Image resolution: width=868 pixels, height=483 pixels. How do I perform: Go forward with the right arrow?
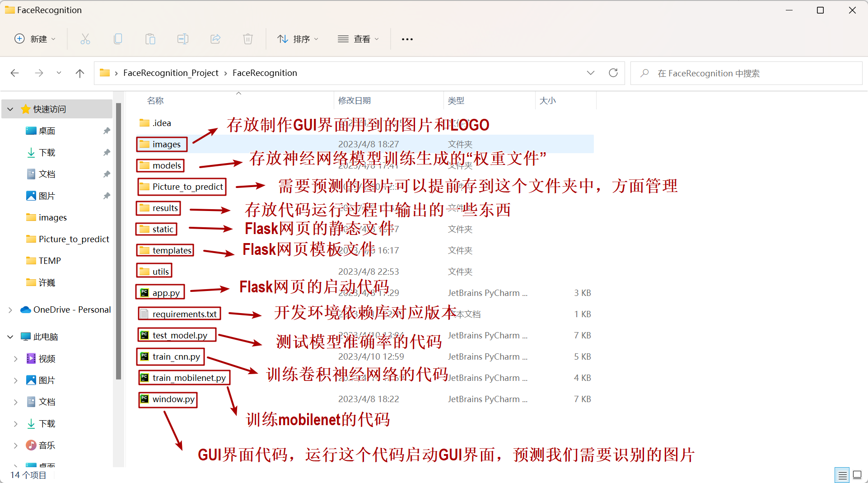[x=39, y=73]
